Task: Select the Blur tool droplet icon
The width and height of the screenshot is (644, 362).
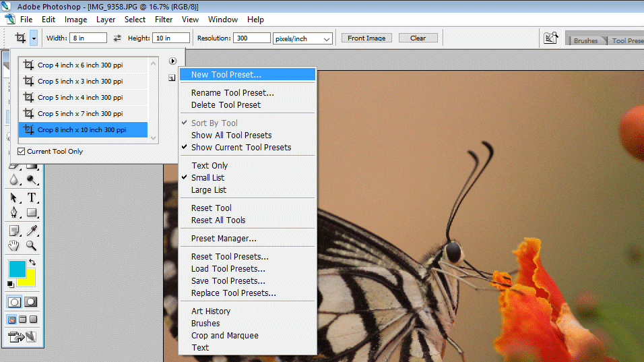Action: coord(14,179)
